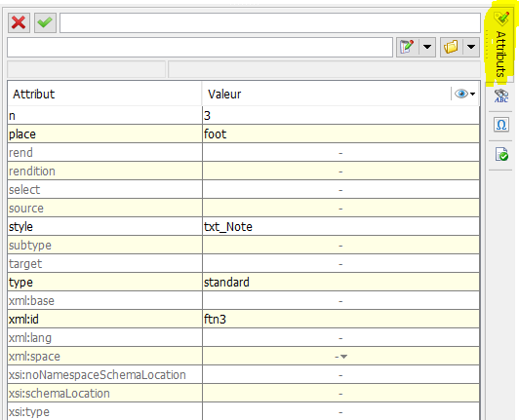Switch to the Attributs side tab

pos(500,46)
